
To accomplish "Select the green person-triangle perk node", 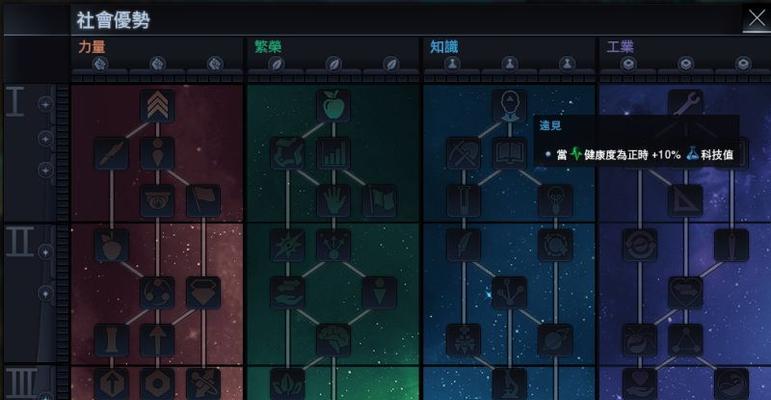I will tap(380, 293).
